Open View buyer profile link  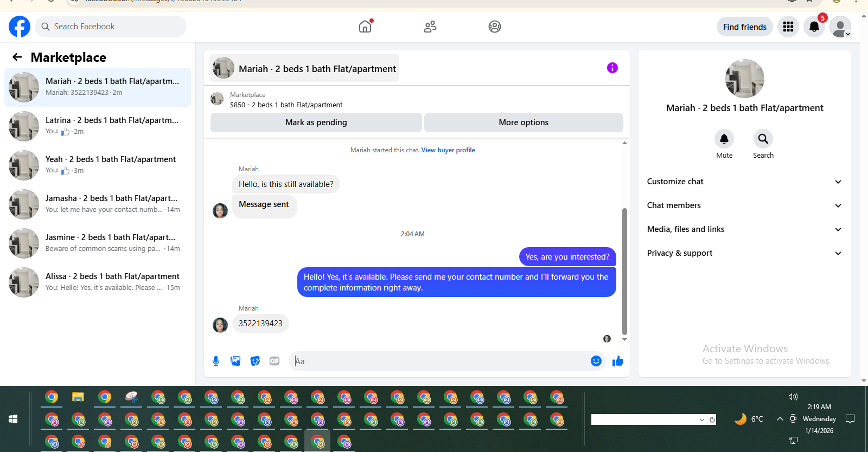tap(448, 150)
